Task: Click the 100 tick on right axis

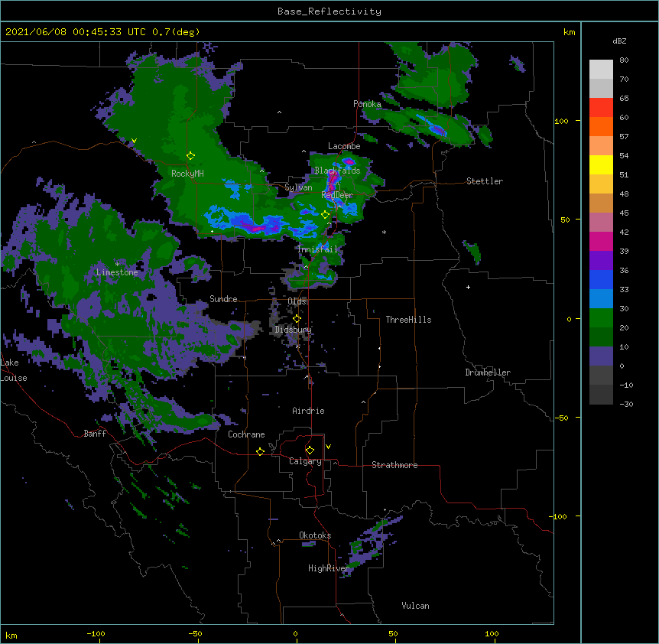Action: click(x=561, y=121)
